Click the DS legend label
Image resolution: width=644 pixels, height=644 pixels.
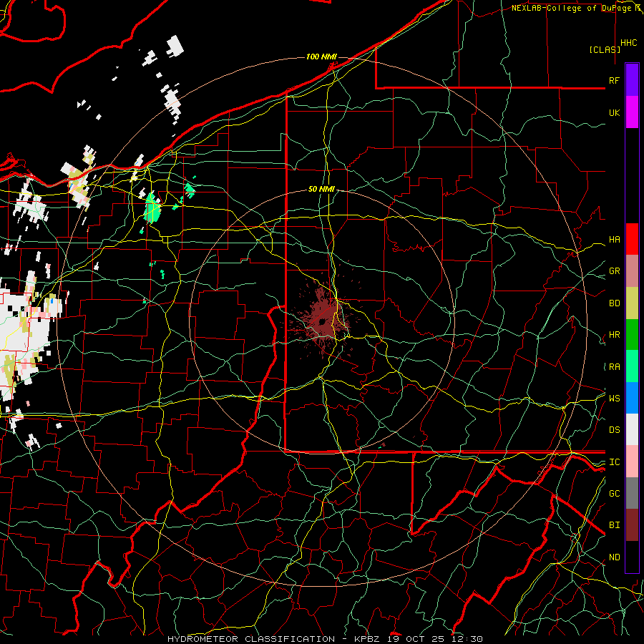[x=614, y=430]
